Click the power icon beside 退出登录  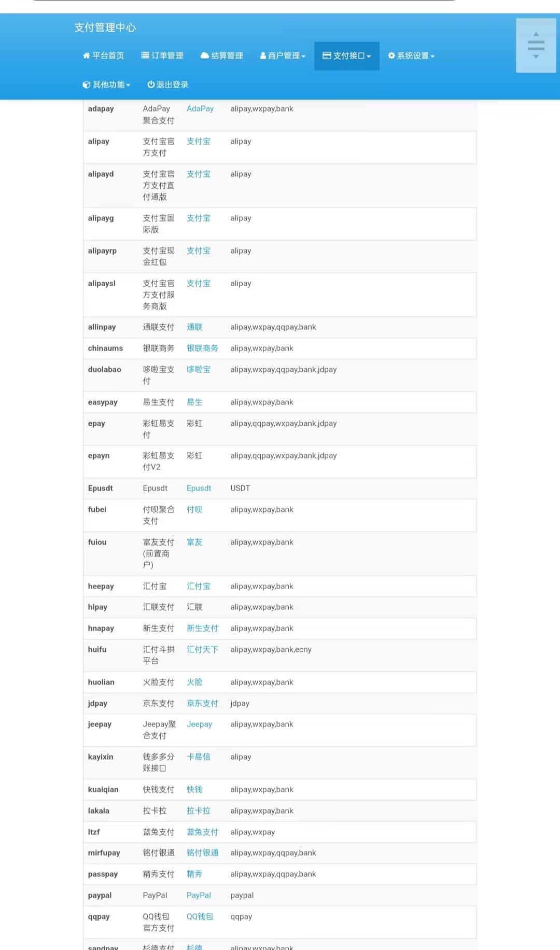(151, 85)
